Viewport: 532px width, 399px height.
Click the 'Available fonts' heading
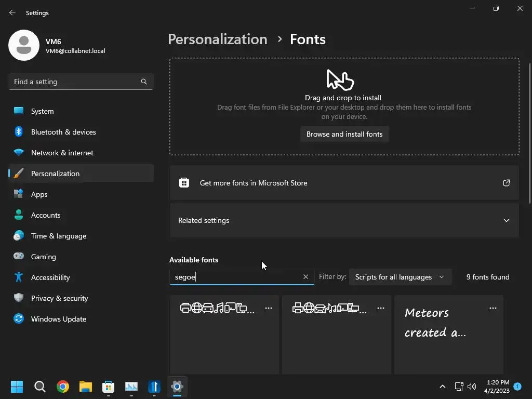(x=194, y=260)
